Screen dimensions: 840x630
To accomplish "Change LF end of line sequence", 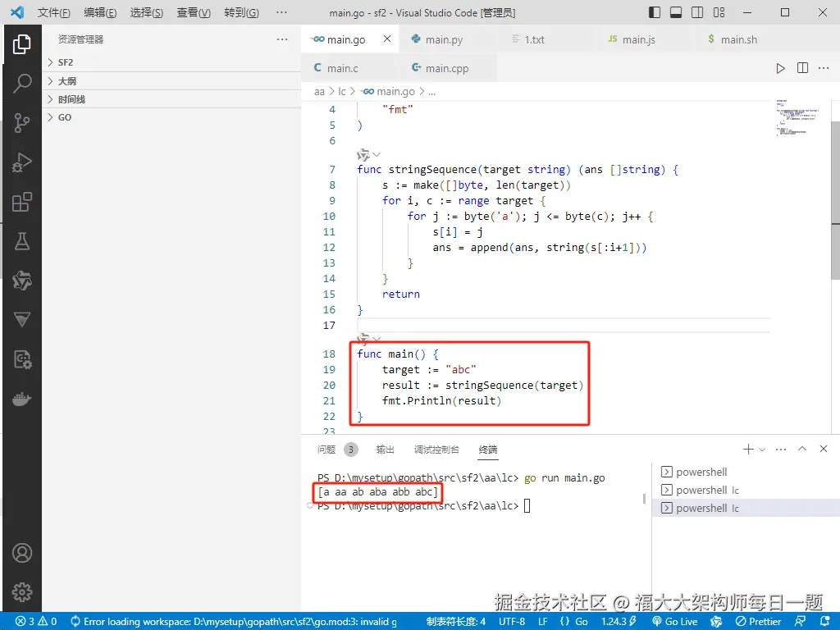I will tap(543, 622).
